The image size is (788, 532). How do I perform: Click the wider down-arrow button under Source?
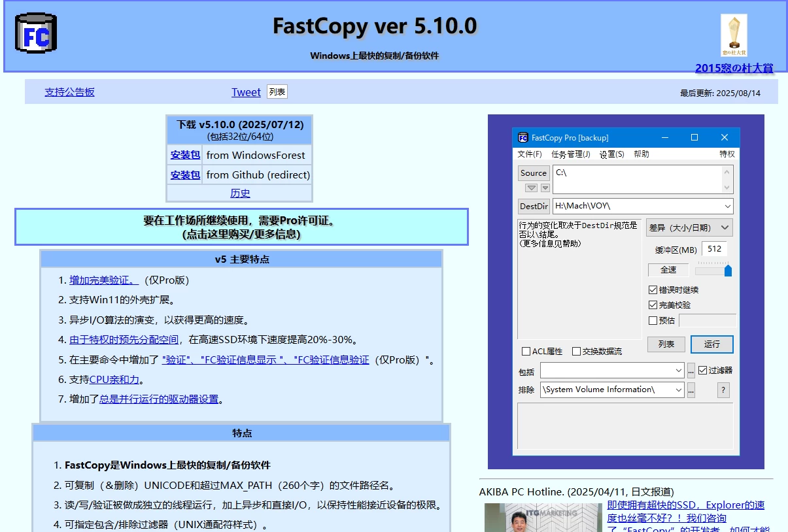click(x=532, y=188)
